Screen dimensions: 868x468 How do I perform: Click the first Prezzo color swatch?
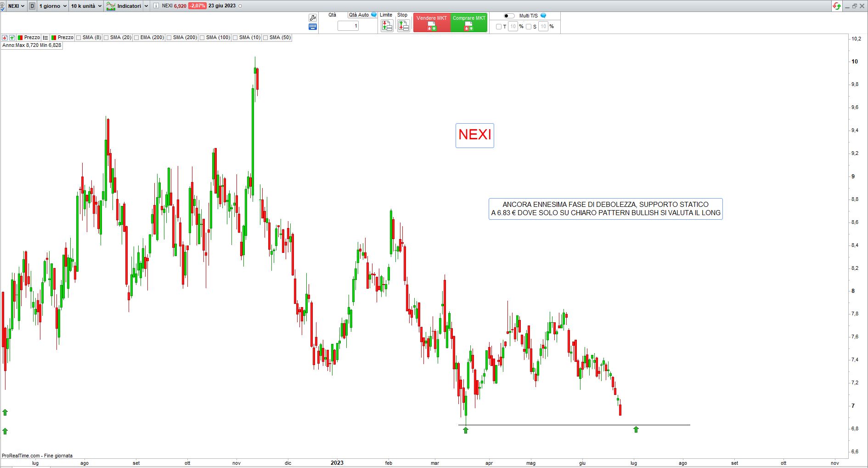point(20,38)
